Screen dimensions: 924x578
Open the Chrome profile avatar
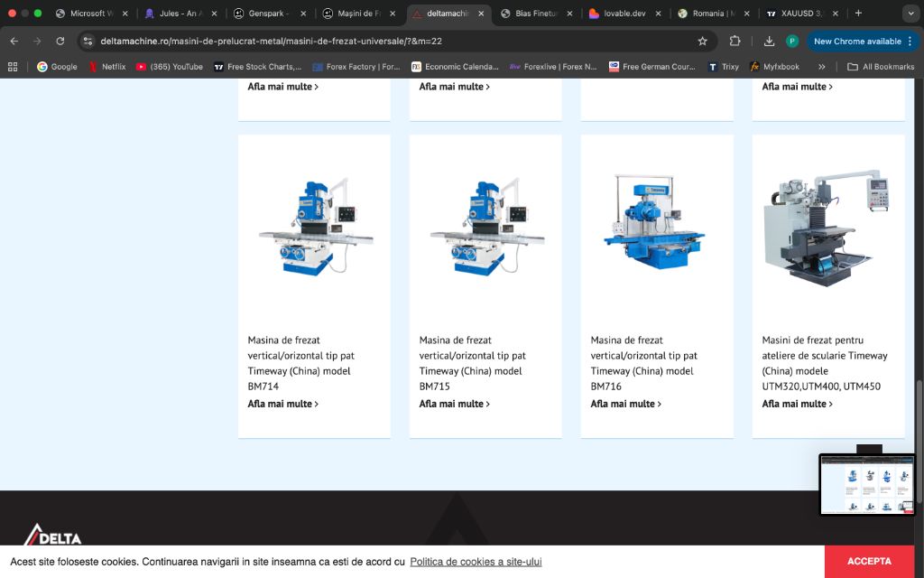coord(792,41)
